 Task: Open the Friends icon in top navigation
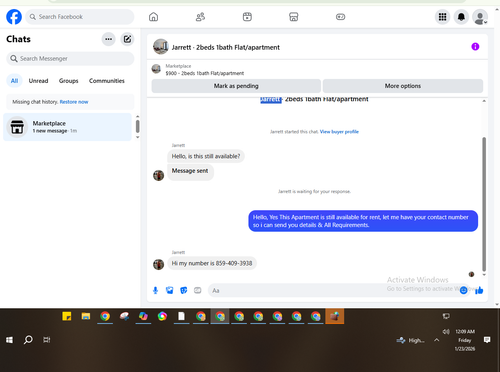coord(200,17)
